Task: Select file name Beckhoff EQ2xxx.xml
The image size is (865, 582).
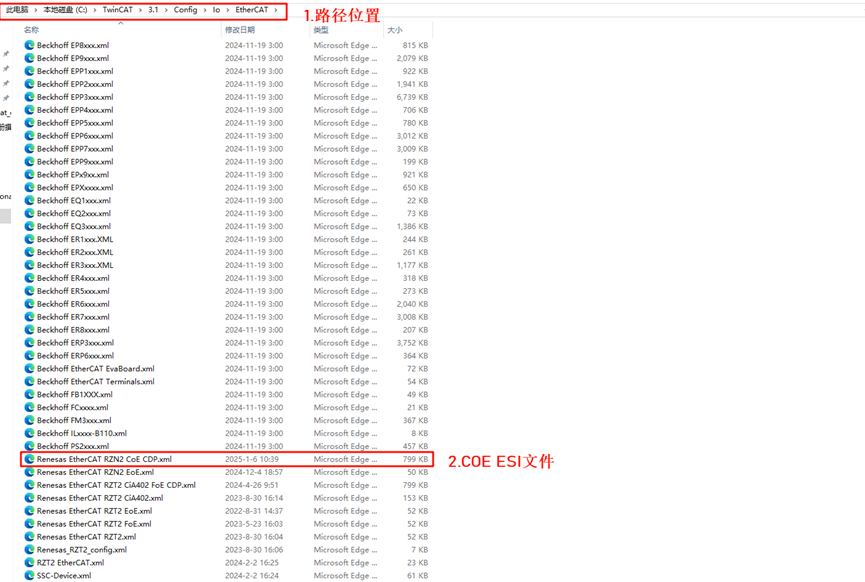Action: [x=74, y=213]
